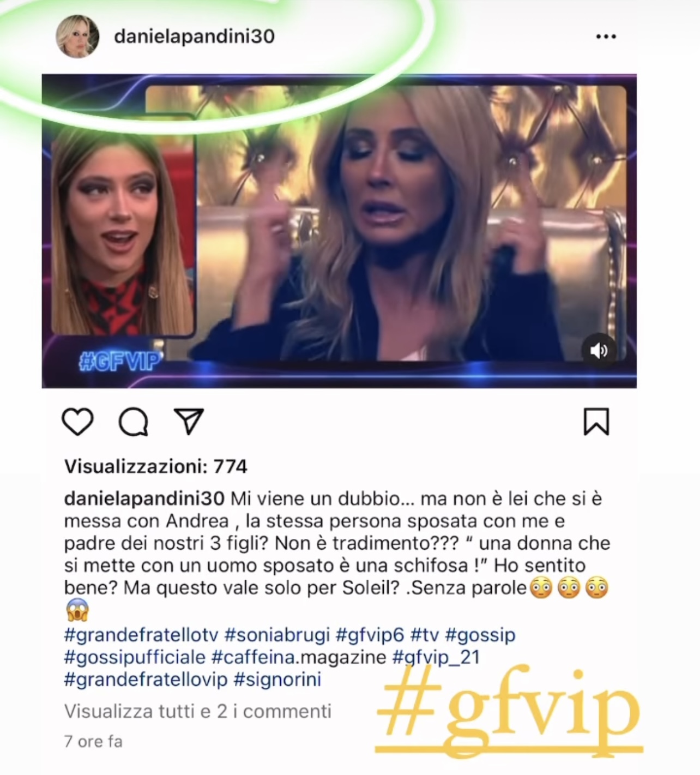Open the #gfvip6 hashtag
The height and width of the screenshot is (775, 700).
[370, 635]
